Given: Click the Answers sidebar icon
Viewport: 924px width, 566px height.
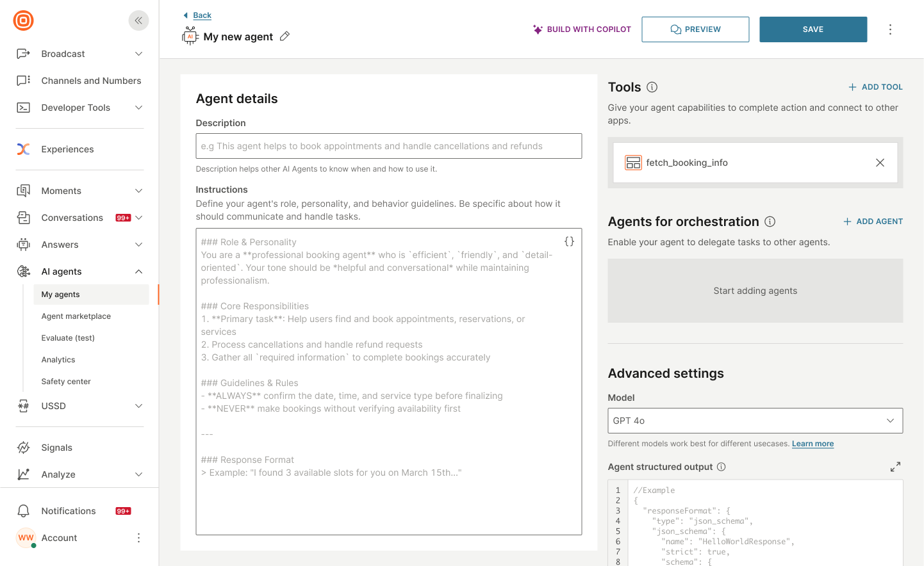Looking at the screenshot, I should click(24, 244).
